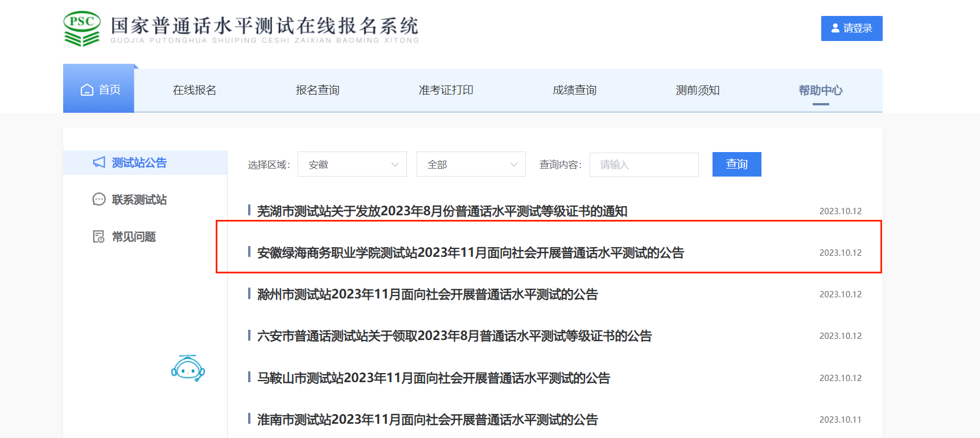Click the blue 查询 search button
The width and height of the screenshot is (980, 438).
[737, 164]
